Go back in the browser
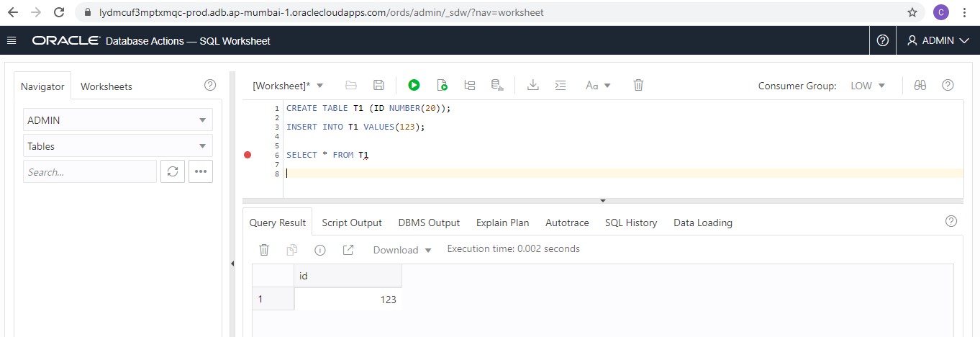The height and width of the screenshot is (337, 980). click(x=14, y=12)
